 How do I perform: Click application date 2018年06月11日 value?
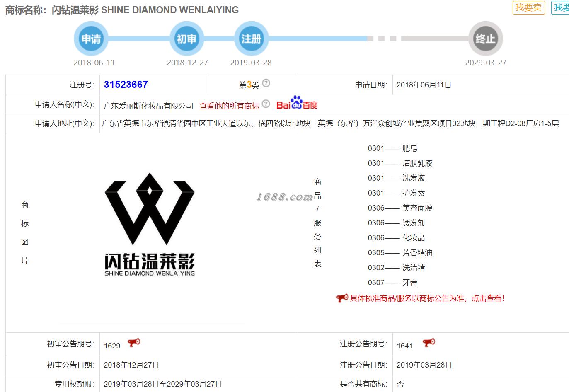point(424,85)
